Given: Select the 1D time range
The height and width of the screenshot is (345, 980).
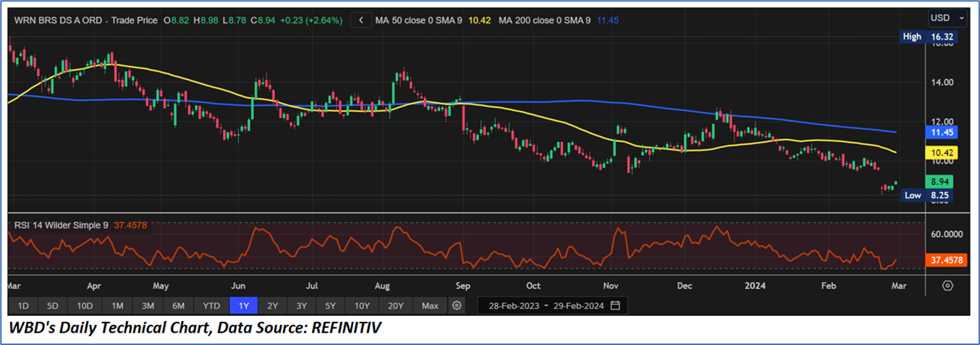Looking at the screenshot, I should point(23,305).
